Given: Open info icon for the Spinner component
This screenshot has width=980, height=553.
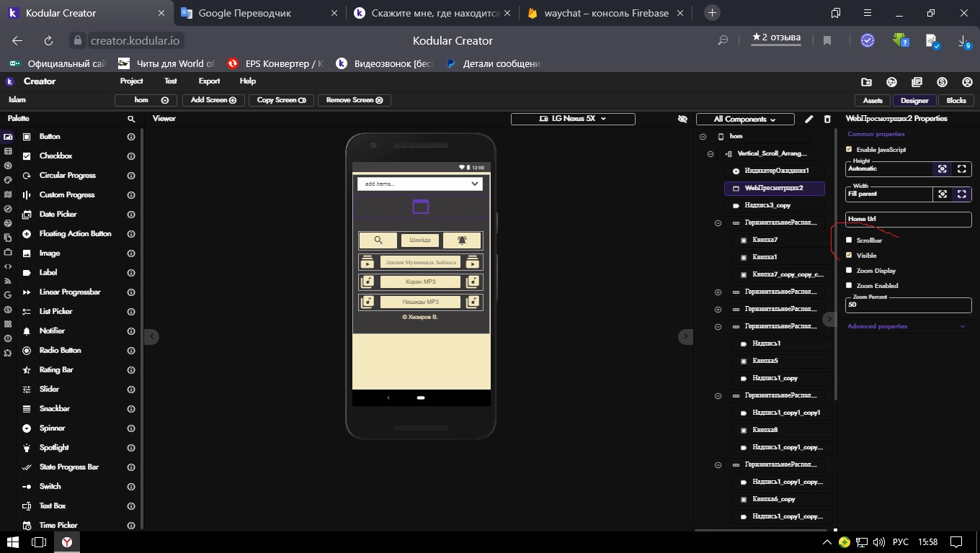Looking at the screenshot, I should click(x=131, y=428).
